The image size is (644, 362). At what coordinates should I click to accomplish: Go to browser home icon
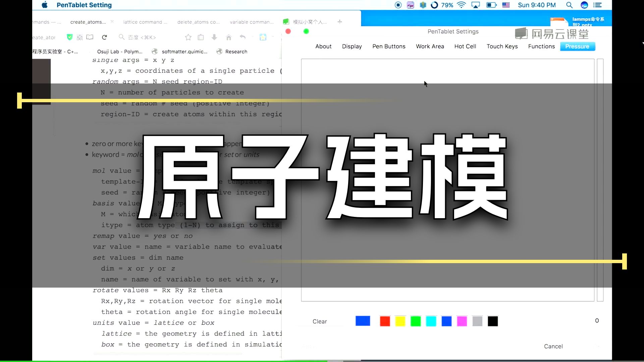tap(229, 37)
